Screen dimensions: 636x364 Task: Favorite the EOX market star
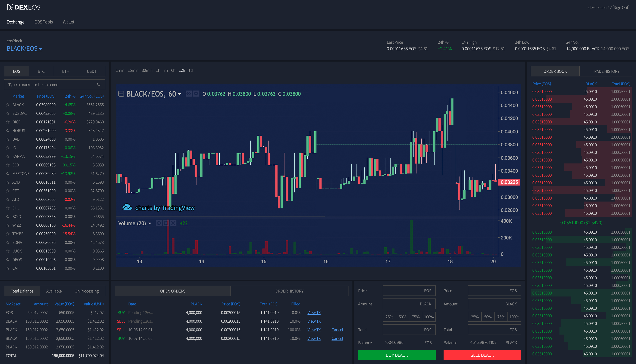(x=8, y=165)
